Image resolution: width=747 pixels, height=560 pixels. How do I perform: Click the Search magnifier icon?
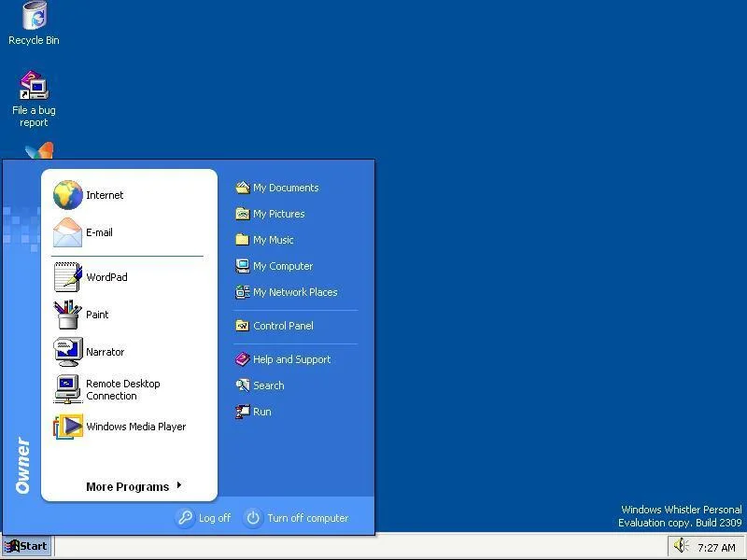(x=243, y=385)
